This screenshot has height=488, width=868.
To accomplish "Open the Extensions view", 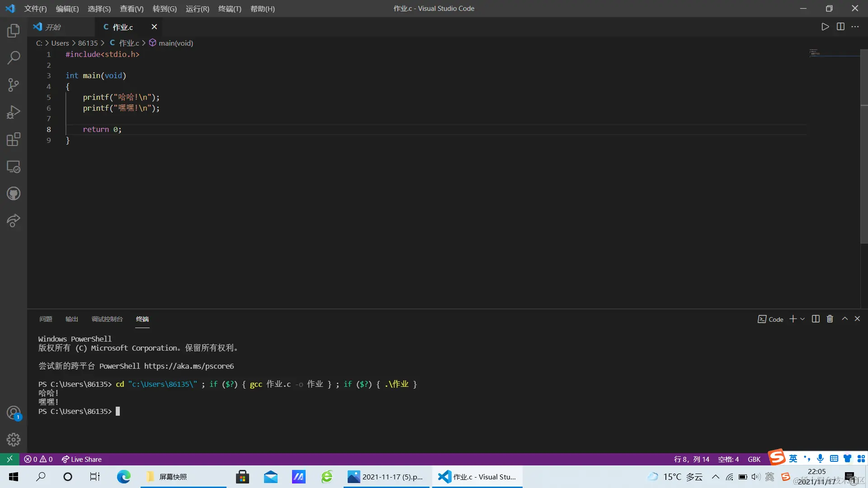I will (x=14, y=139).
